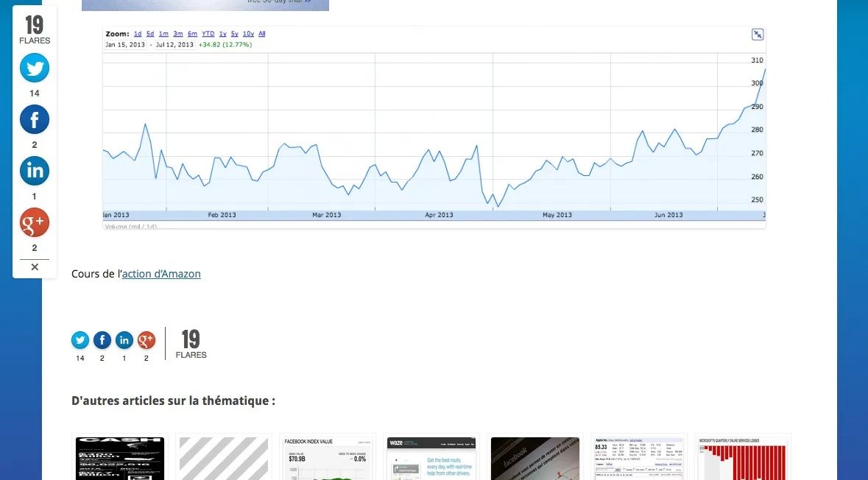This screenshot has height=480, width=868.
Task: Click the Feb 2013 label on chart axis
Action: (222, 215)
